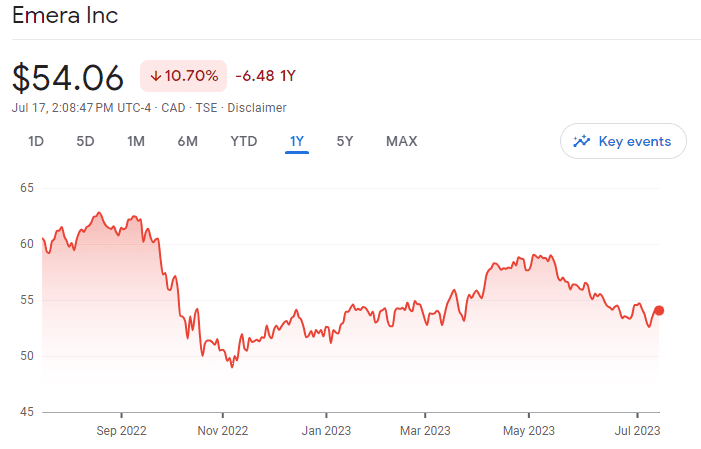Click the red endpoint dot on chart
Viewport: 701px width, 449px height.
point(659,310)
